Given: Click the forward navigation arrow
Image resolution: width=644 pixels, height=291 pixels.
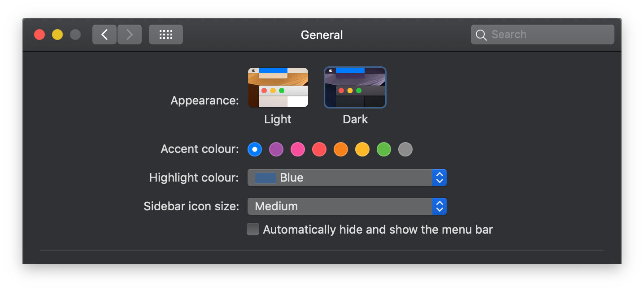Looking at the screenshot, I should click(x=129, y=34).
